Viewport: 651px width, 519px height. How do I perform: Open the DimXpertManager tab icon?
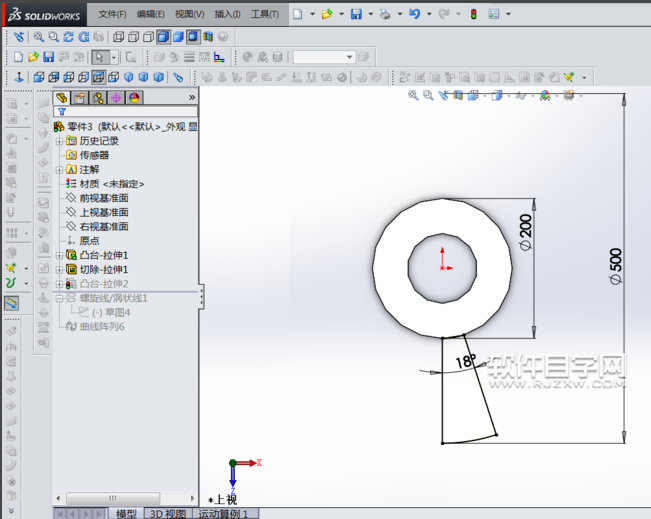pos(116,97)
